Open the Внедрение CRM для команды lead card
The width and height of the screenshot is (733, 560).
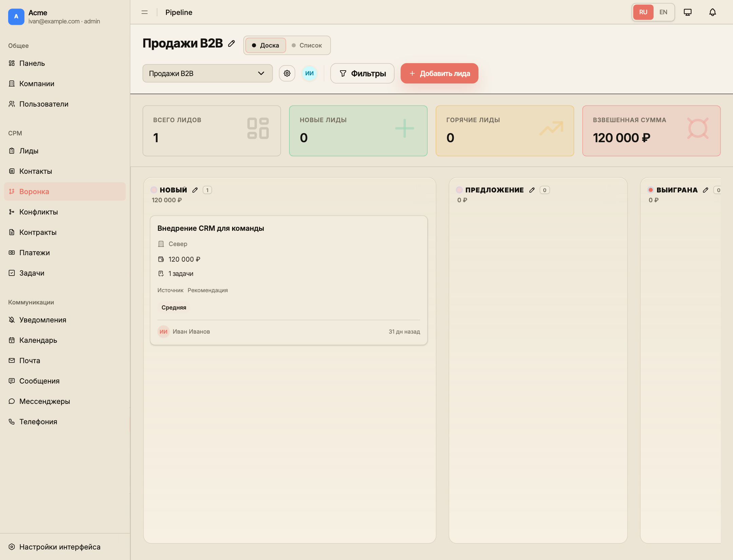coord(289,280)
